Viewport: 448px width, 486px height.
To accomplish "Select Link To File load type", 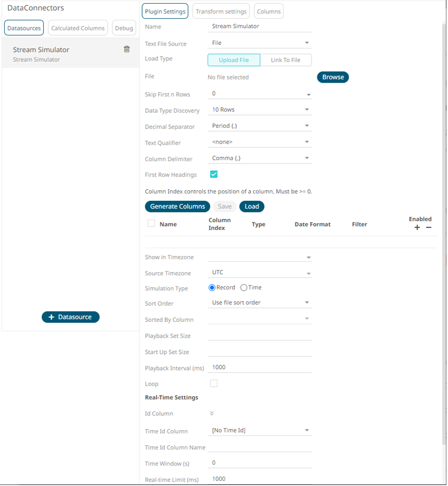I will click(x=285, y=60).
